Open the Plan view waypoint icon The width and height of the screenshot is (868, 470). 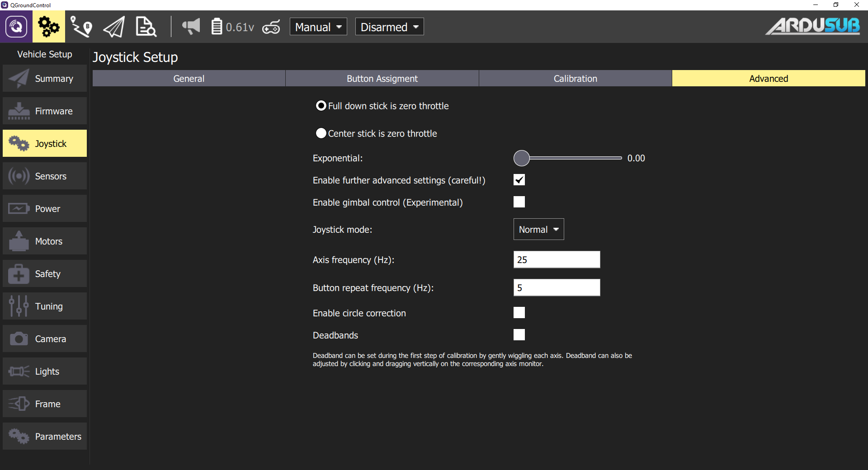[81, 27]
